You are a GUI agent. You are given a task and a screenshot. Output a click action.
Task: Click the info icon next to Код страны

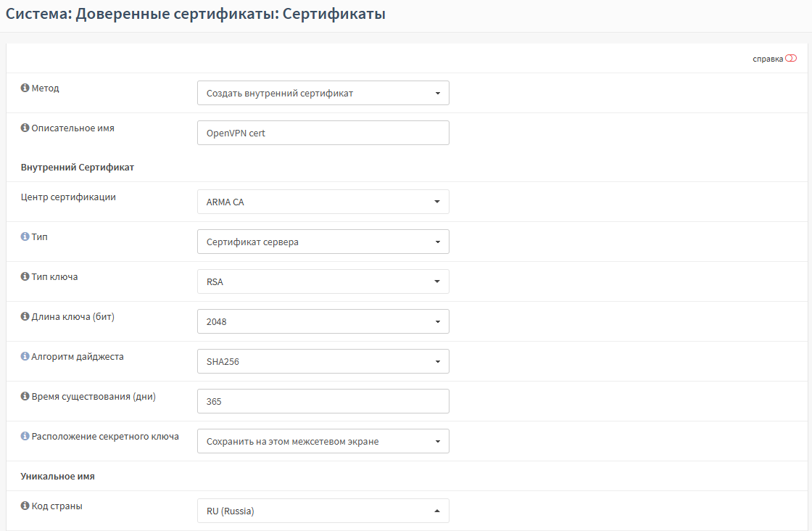(x=25, y=506)
